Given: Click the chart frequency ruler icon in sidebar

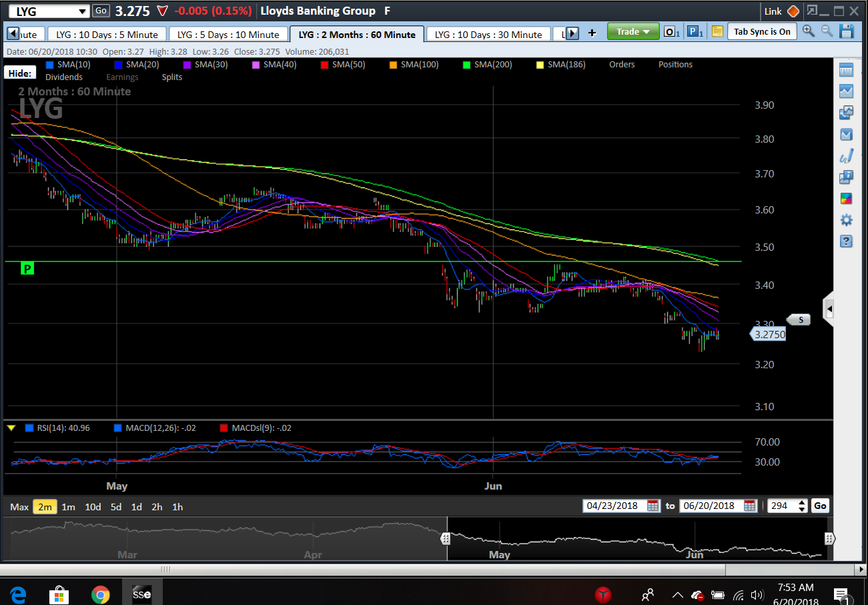Looking at the screenshot, I should 846,70.
